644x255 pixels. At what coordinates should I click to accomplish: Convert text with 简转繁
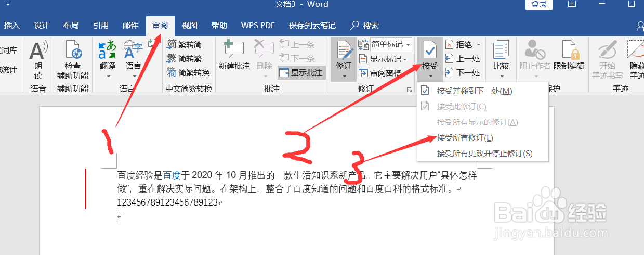185,58
